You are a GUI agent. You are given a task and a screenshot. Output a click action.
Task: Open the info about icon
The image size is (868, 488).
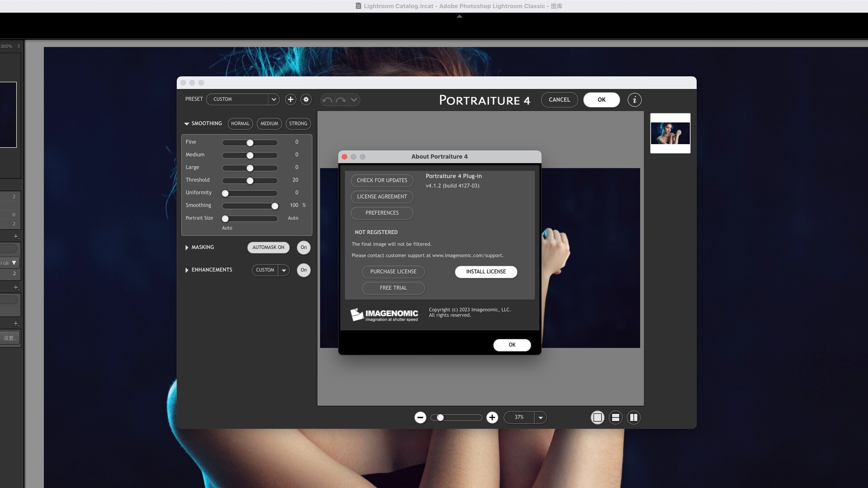(x=634, y=100)
